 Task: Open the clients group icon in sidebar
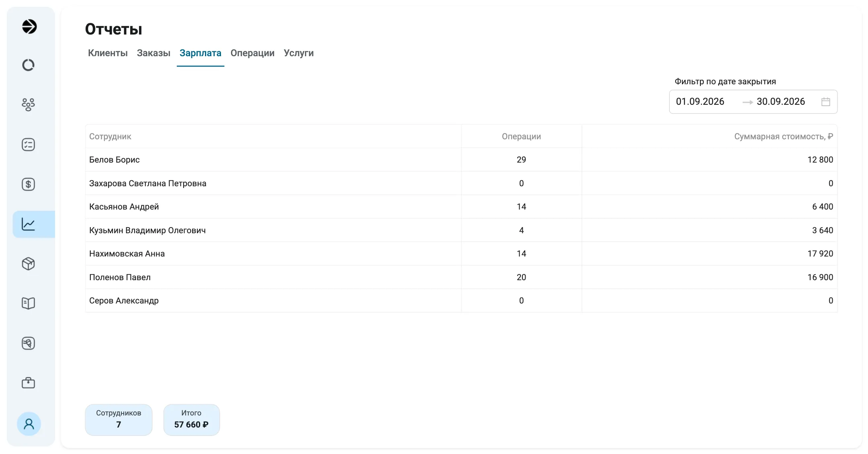click(x=28, y=104)
